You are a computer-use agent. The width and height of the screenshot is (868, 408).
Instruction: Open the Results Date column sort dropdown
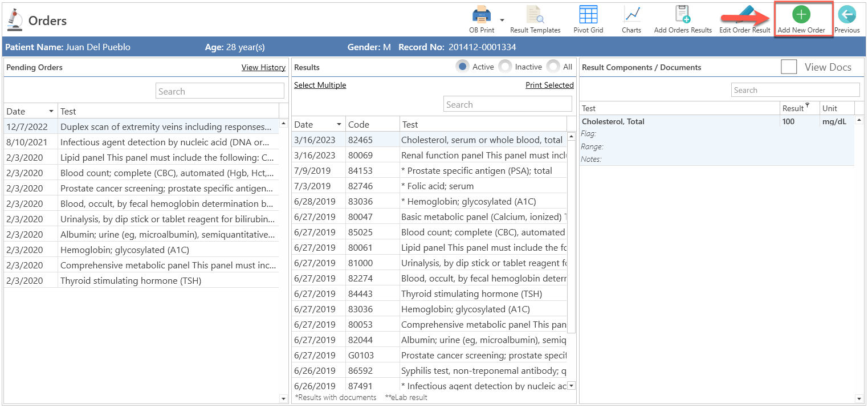tap(339, 124)
